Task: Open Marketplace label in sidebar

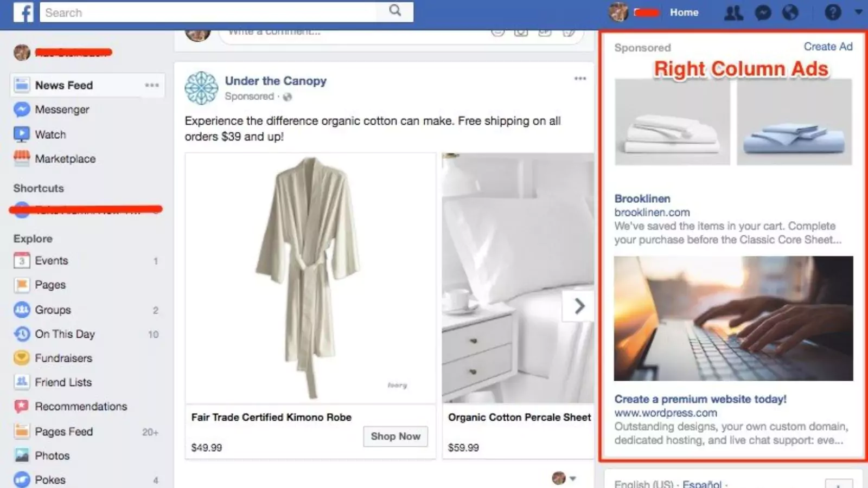Action: [65, 159]
